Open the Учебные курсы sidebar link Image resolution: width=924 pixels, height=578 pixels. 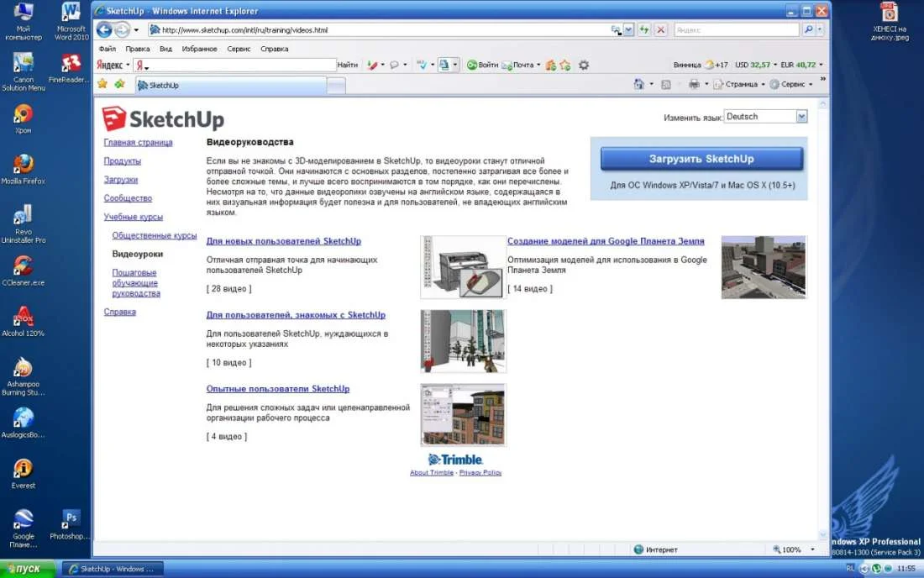(x=134, y=217)
